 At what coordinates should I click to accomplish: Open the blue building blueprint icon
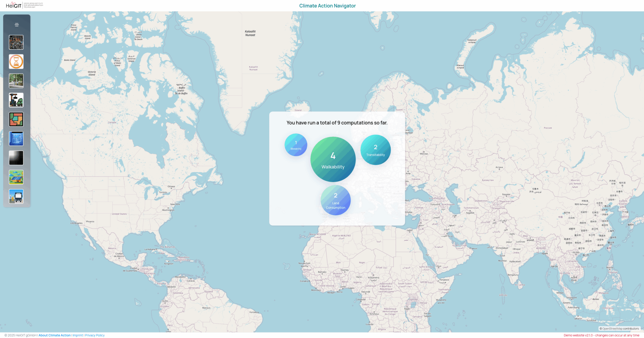(x=16, y=138)
